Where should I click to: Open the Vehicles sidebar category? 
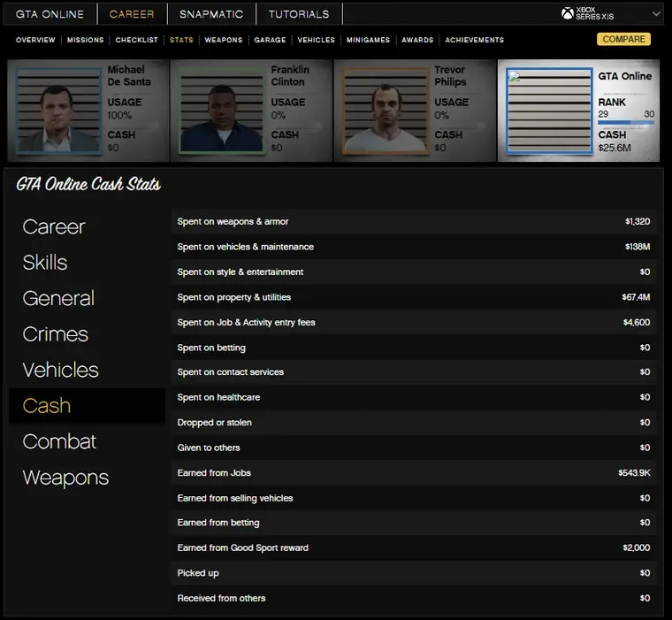[60, 370]
